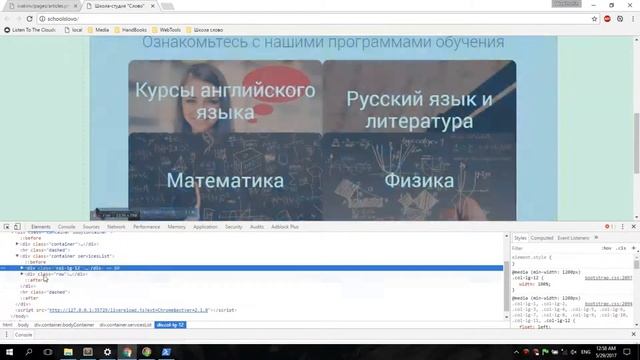The height and width of the screenshot is (360, 640).
Task: Collapse the container servicesList div node
Action: coord(17,256)
